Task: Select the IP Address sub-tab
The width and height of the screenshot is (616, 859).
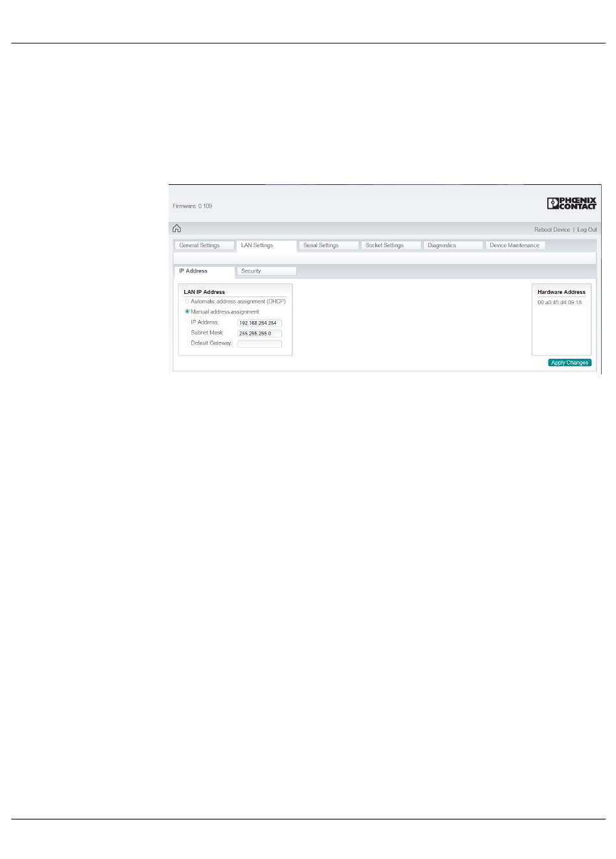Action: point(204,271)
